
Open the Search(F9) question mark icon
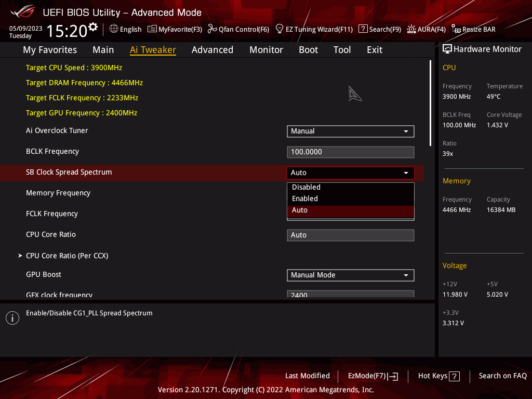pos(363,29)
